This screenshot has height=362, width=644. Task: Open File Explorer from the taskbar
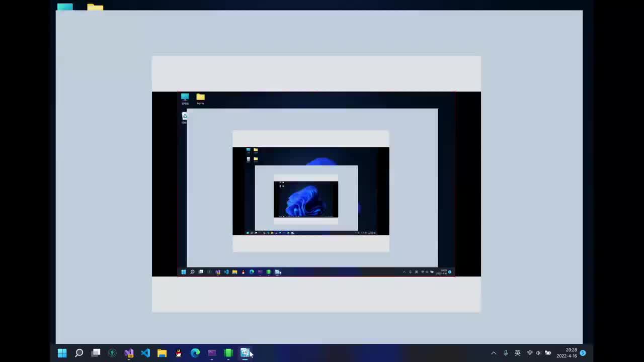click(x=162, y=353)
